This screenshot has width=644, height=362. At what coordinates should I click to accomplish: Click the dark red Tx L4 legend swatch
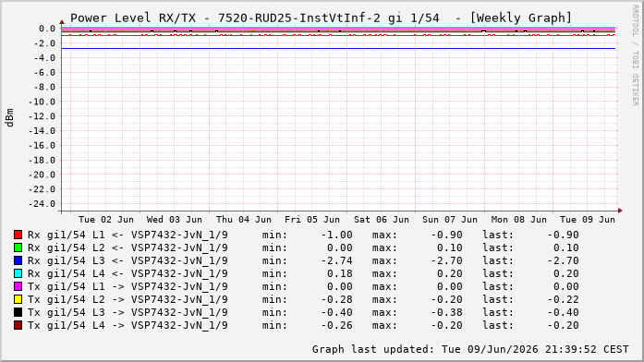(x=18, y=325)
